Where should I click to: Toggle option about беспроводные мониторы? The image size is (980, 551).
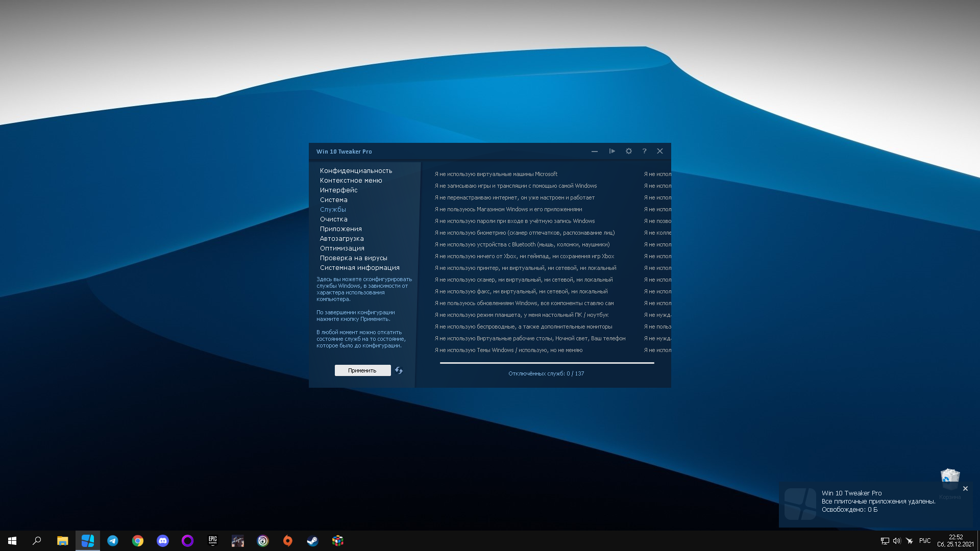(x=523, y=327)
